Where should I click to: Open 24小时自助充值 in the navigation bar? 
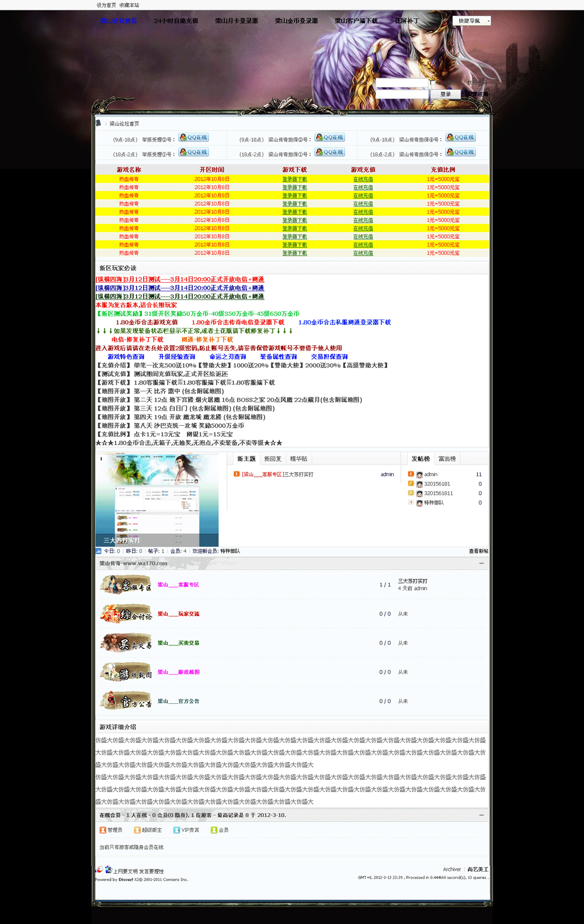point(176,20)
